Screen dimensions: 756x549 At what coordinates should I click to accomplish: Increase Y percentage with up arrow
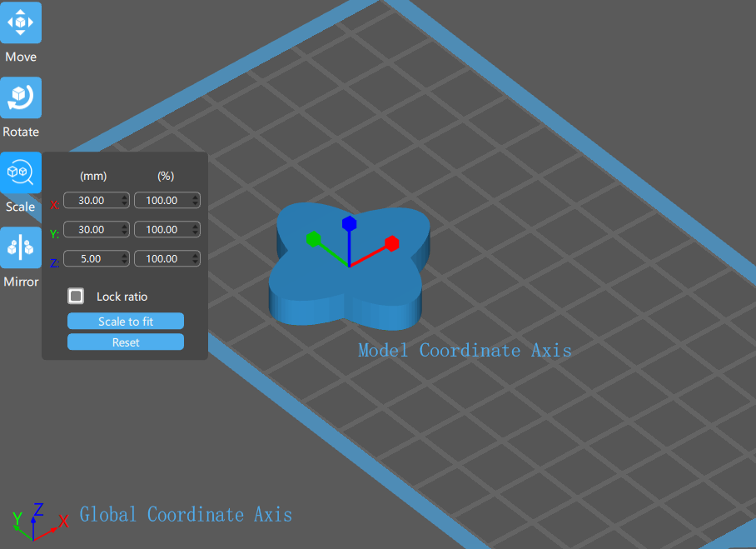(x=196, y=227)
